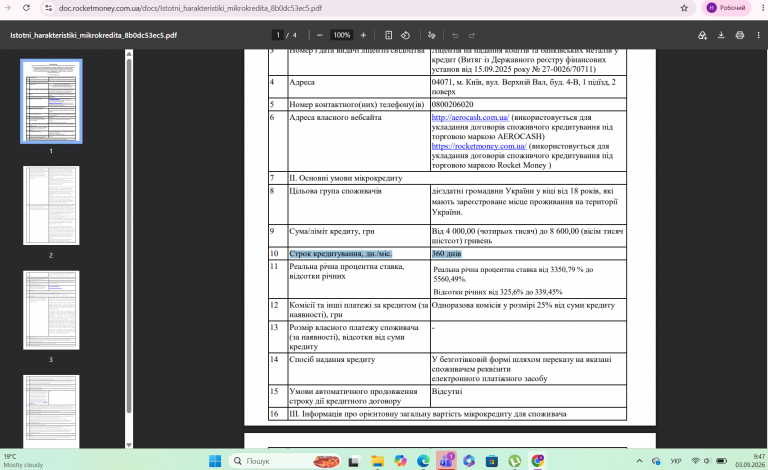This screenshot has width=768, height=470.
Task: Open the http://aerocash.com.ua/ link
Action: (x=470, y=118)
